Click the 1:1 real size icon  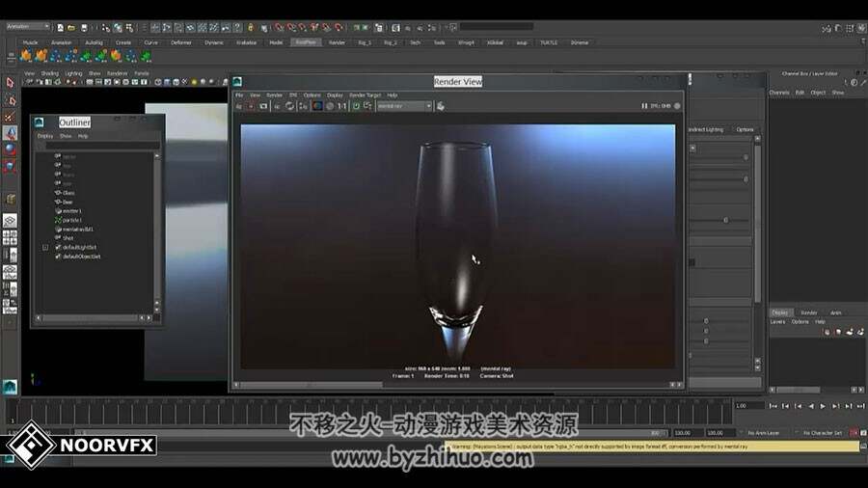pos(342,106)
